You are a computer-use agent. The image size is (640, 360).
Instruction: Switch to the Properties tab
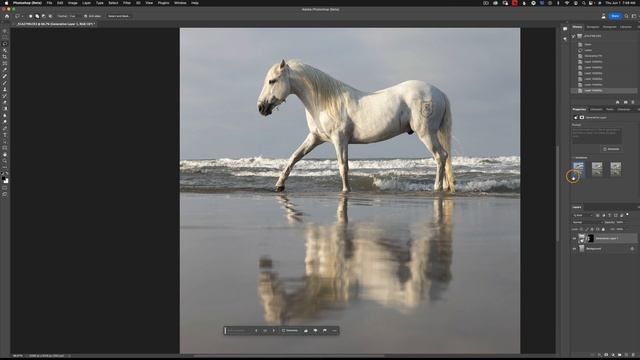tap(579, 109)
